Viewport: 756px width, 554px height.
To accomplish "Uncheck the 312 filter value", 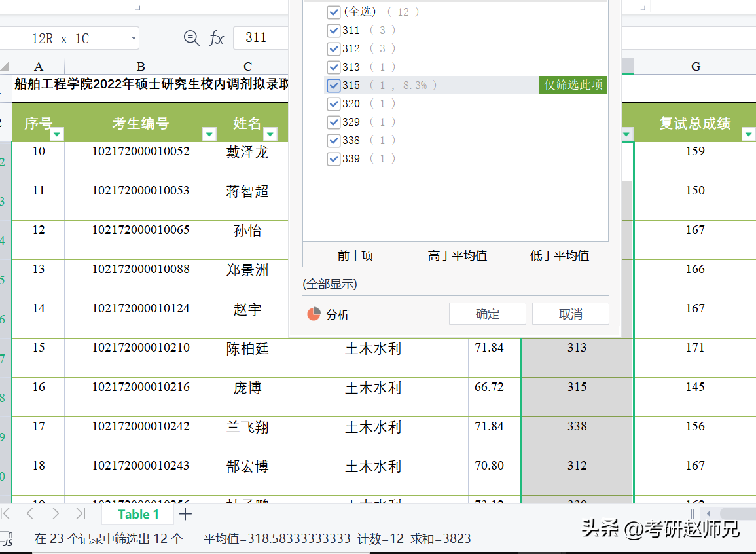I will click(x=334, y=48).
